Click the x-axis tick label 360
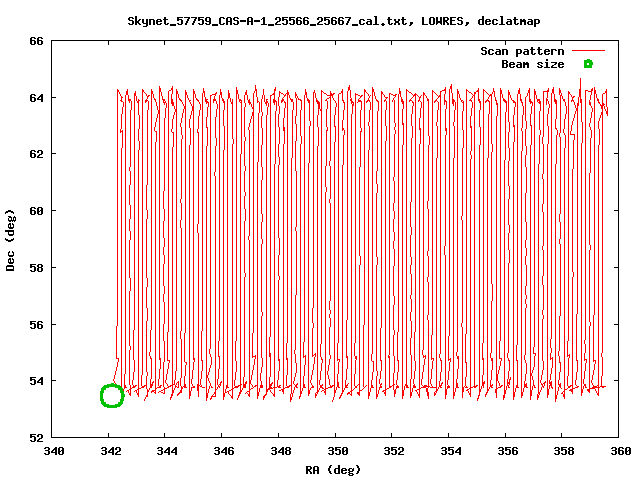 (x=621, y=451)
